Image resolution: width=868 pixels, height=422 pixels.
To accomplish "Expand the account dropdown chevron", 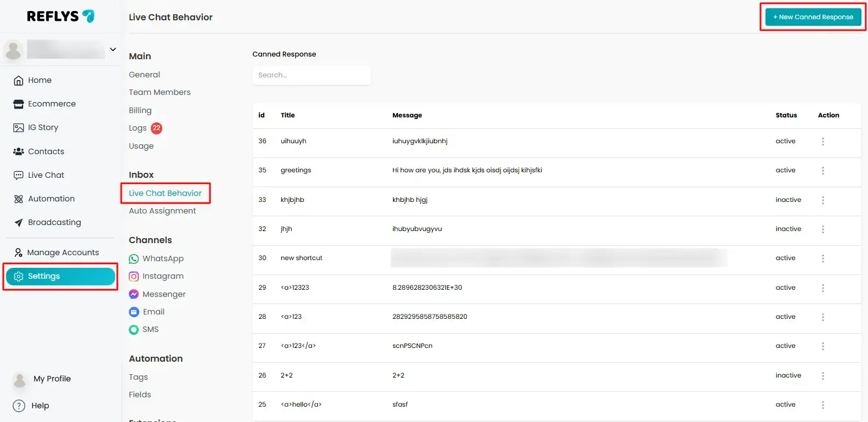I will coord(113,49).
